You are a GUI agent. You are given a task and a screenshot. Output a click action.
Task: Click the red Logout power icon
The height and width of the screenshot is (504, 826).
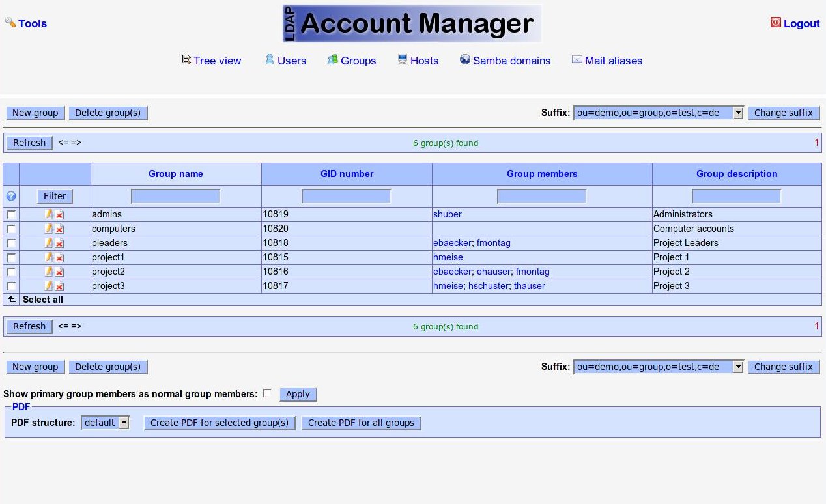775,23
